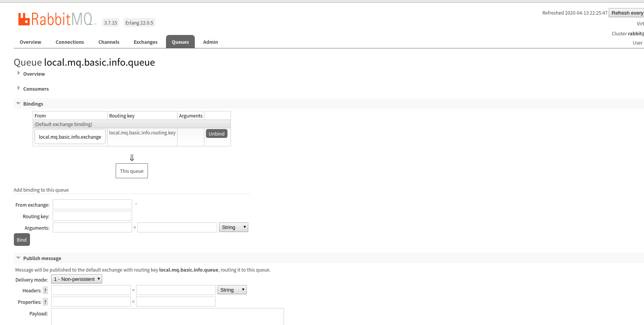Open the Headers type String dropdown
Image resolution: width=644 pixels, height=325 pixels.
pos(232,290)
